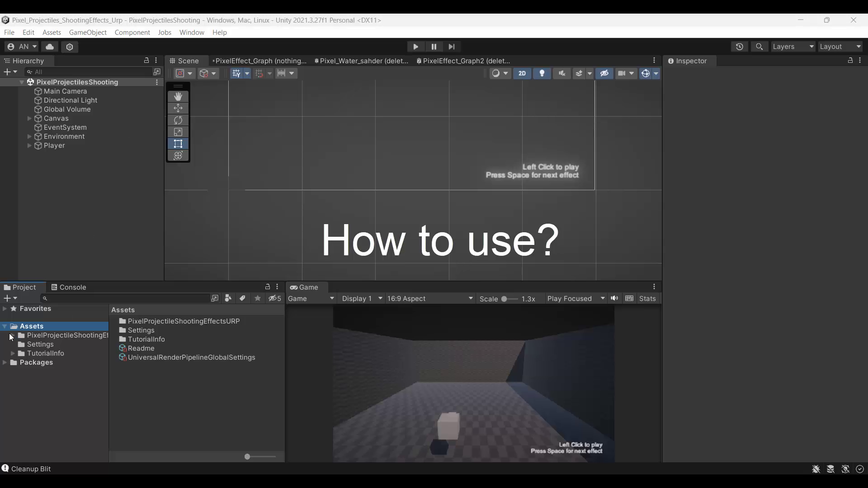Open Hierarchy create plus menu
This screenshot has width=868, height=488.
(x=10, y=72)
